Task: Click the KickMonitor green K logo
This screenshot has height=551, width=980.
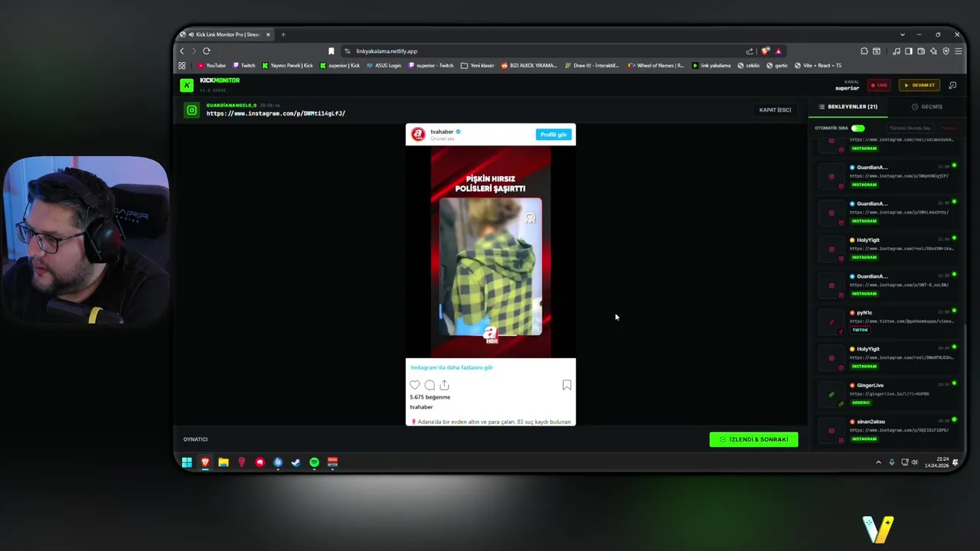Action: click(x=186, y=85)
